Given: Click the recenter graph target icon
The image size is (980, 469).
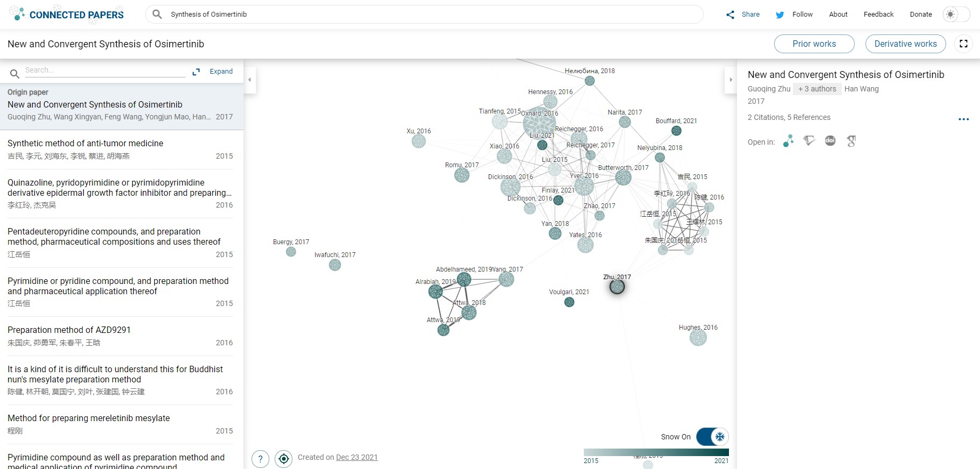Looking at the screenshot, I should tap(283, 459).
